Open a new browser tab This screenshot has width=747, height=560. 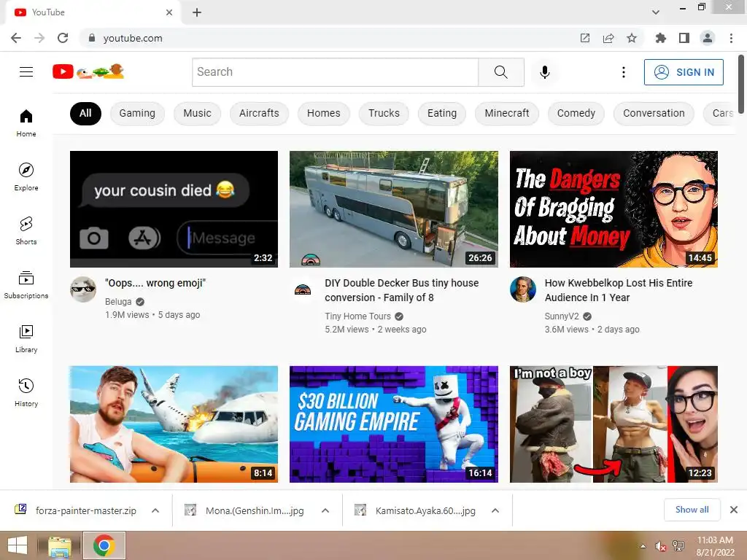coord(197,12)
